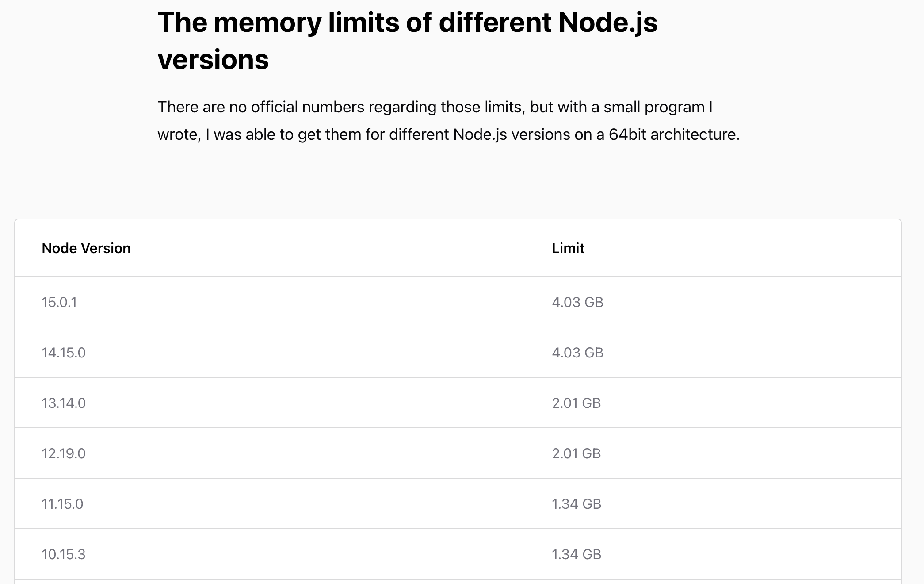Click the 1.34 GB limit for 11.15.0

[x=577, y=504]
